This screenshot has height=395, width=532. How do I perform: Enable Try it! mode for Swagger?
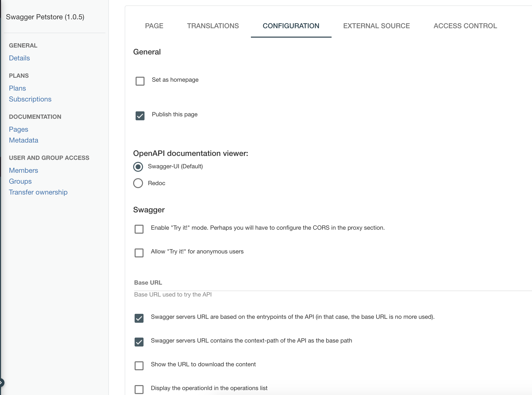click(139, 229)
